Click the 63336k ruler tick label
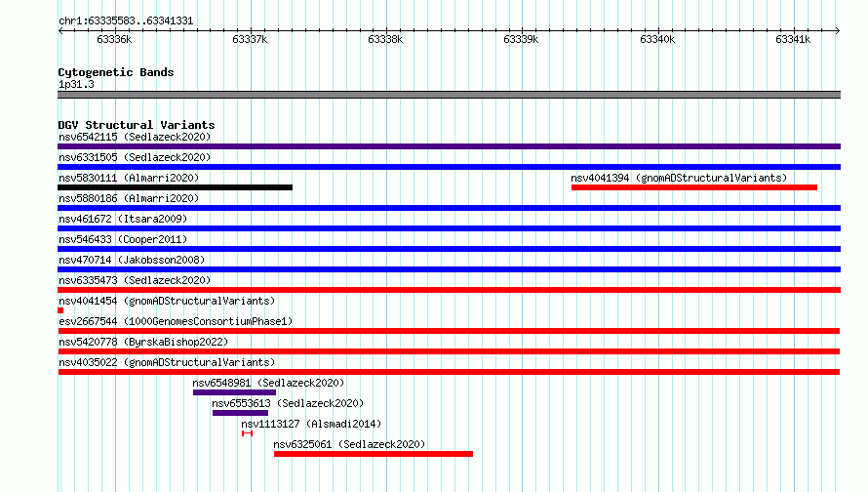868x492 pixels. [x=114, y=39]
